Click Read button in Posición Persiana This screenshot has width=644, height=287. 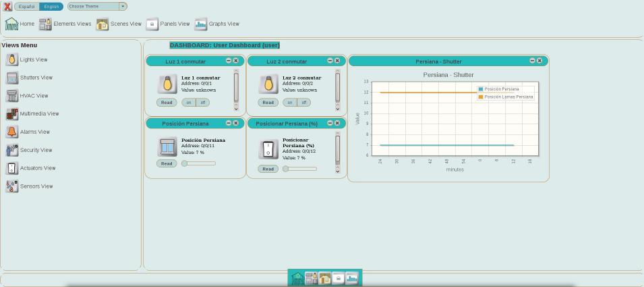167,163
